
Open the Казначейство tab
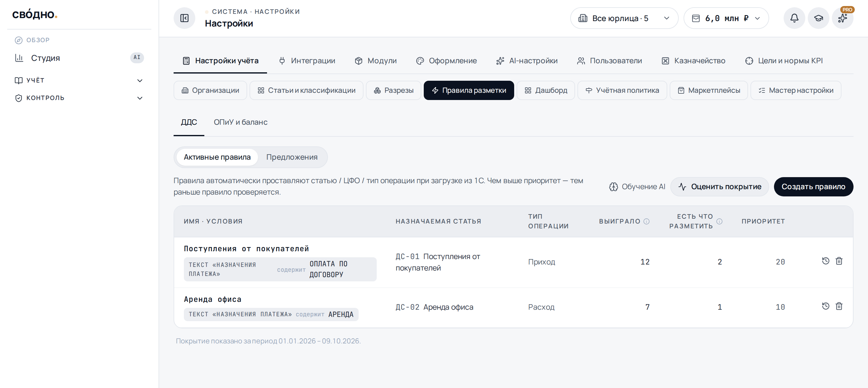[693, 61]
